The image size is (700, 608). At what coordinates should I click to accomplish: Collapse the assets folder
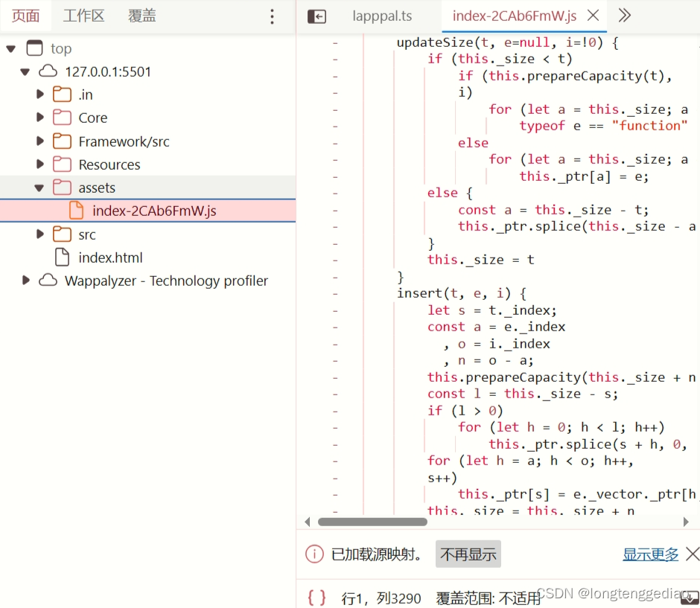40,188
